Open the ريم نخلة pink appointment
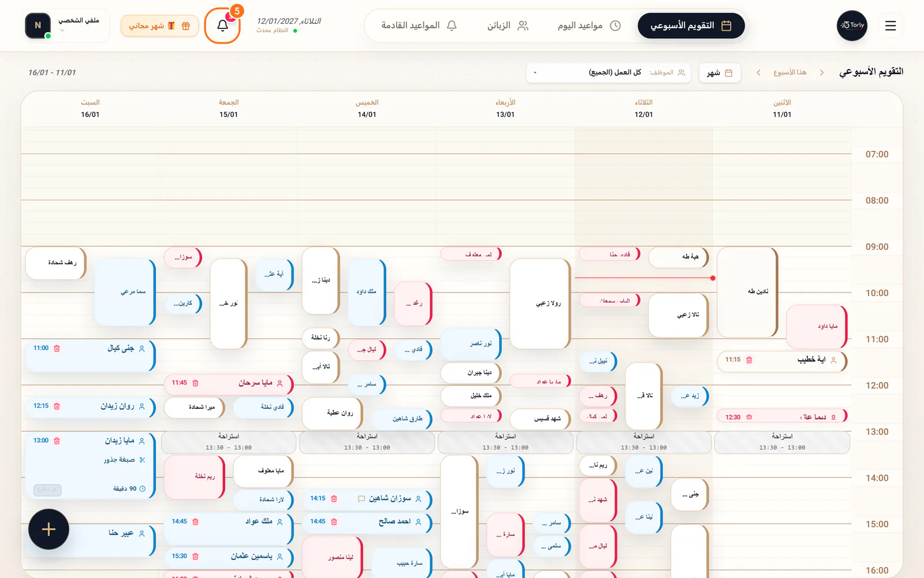Image resolution: width=924 pixels, height=578 pixels. [x=193, y=477]
